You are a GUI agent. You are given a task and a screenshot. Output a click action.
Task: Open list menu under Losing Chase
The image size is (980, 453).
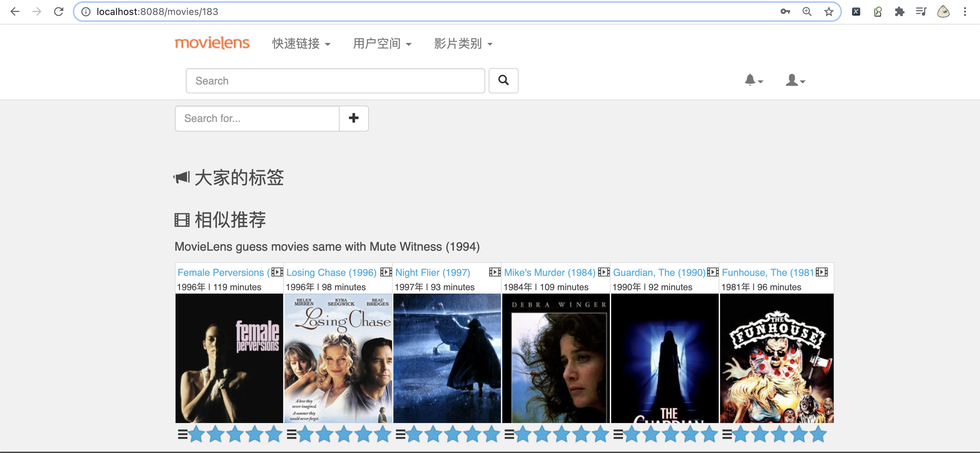point(291,434)
